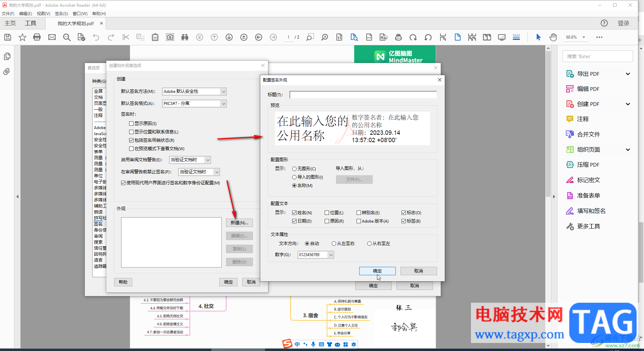
Task: Confirm 配置签名外观 dialog with 确定
Action: point(377,271)
